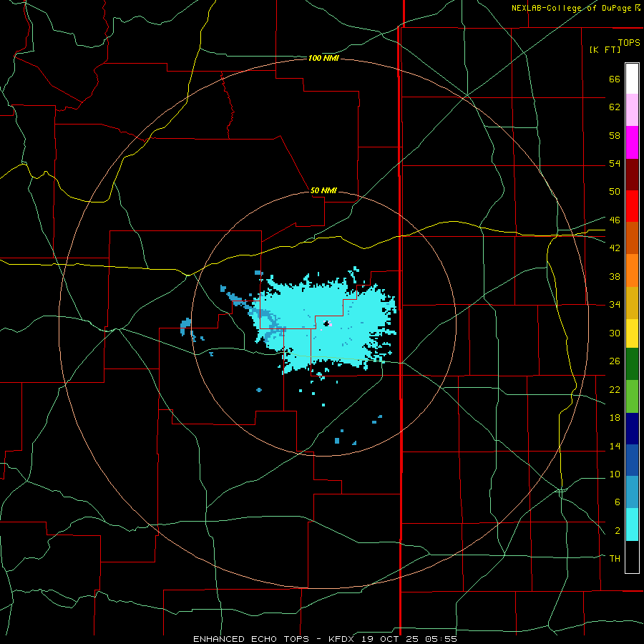Click the yellow 30 kft legend swatch
Viewport: 644px width, 644px height.
632,333
